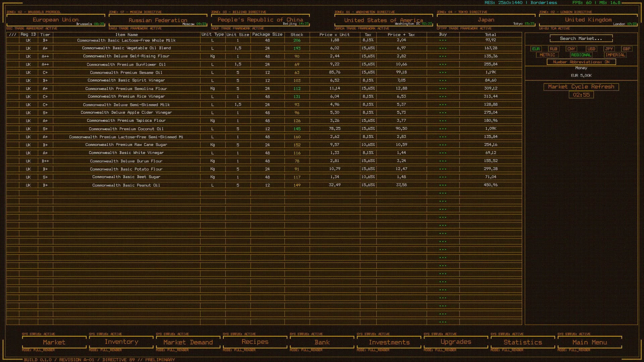The height and width of the screenshot is (362, 644).
Task: Sort by Tier column header
Action: pyautogui.click(x=45, y=35)
